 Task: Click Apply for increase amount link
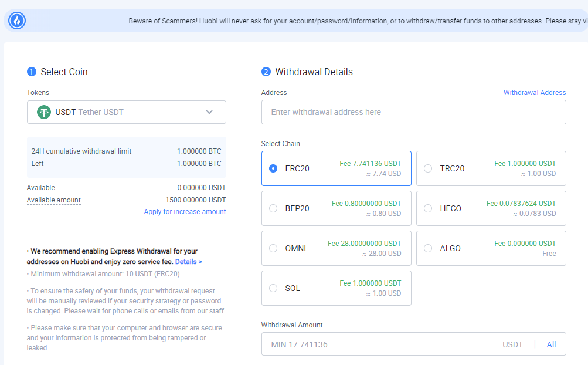coord(185,212)
